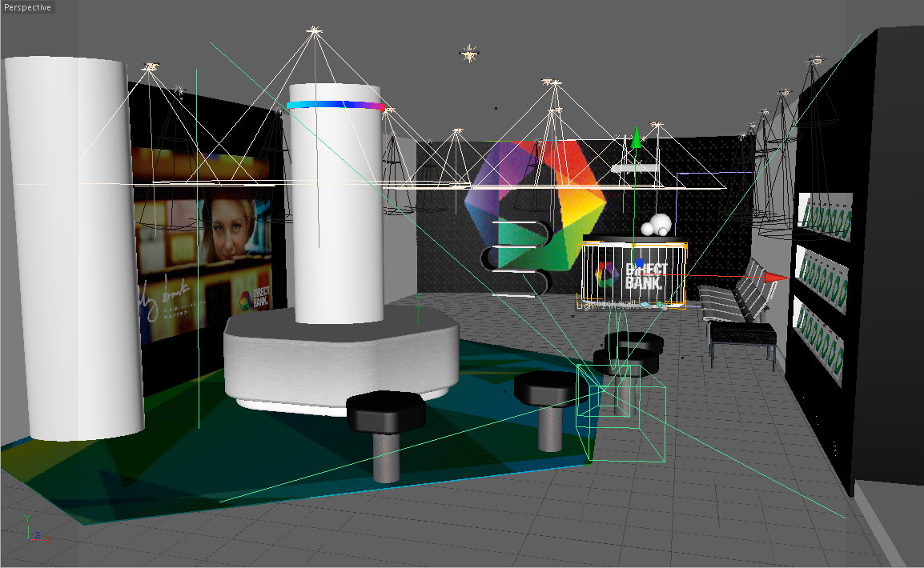Image resolution: width=924 pixels, height=568 pixels.
Task: Grab the red X-axis arrow handle
Action: [x=777, y=277]
